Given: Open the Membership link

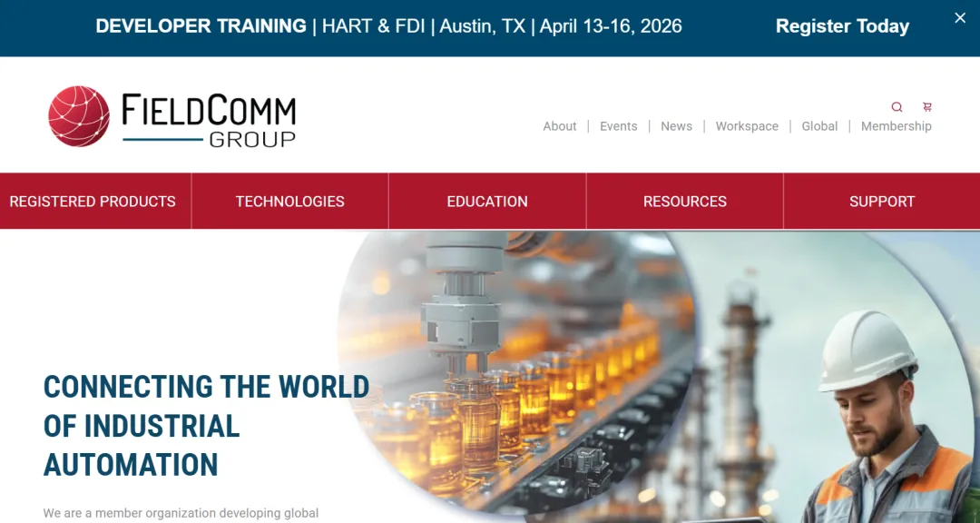Looking at the screenshot, I should (897, 126).
